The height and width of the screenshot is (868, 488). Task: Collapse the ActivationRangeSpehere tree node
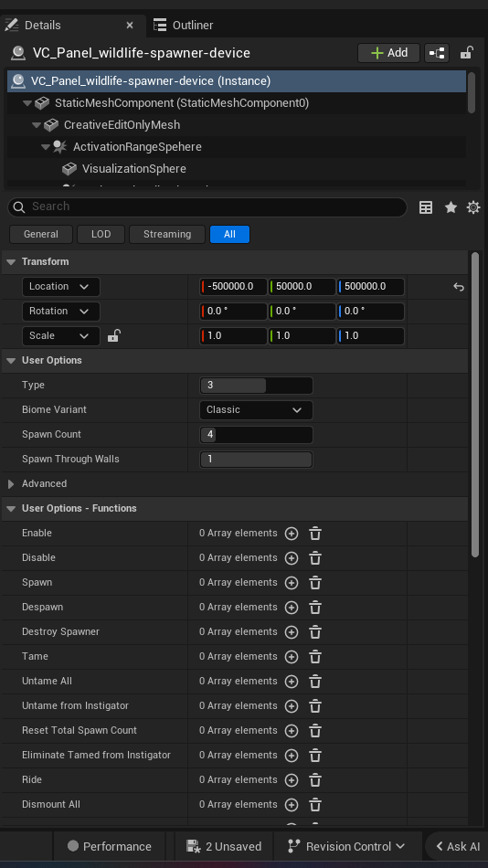pos(46,147)
